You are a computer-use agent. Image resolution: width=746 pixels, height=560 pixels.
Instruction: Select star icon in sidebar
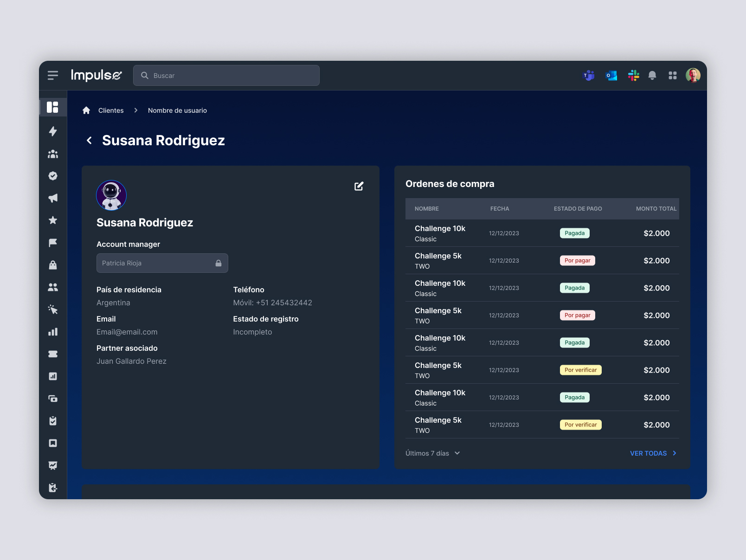point(53,220)
